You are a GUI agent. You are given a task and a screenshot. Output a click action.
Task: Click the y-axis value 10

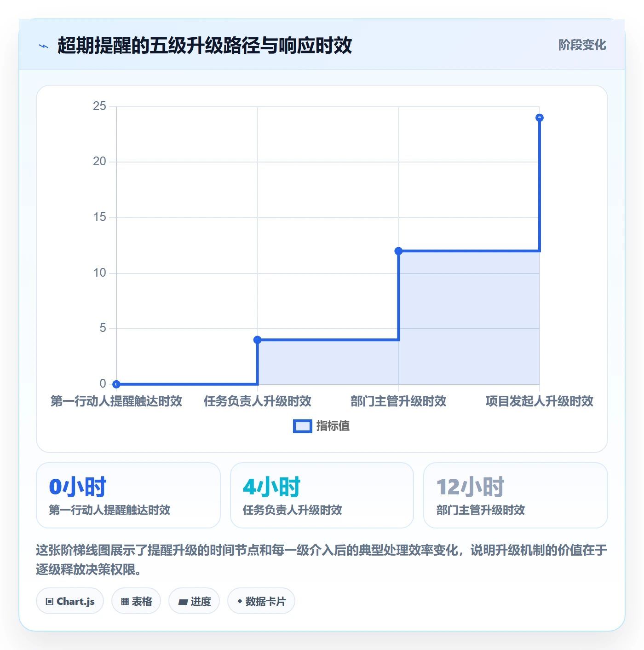pyautogui.click(x=99, y=273)
